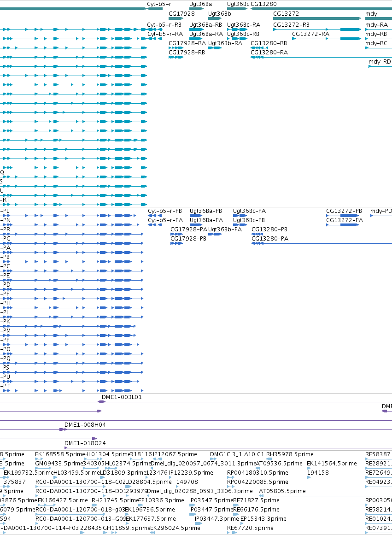Select EST IP03547.5prime

pos(211,500)
